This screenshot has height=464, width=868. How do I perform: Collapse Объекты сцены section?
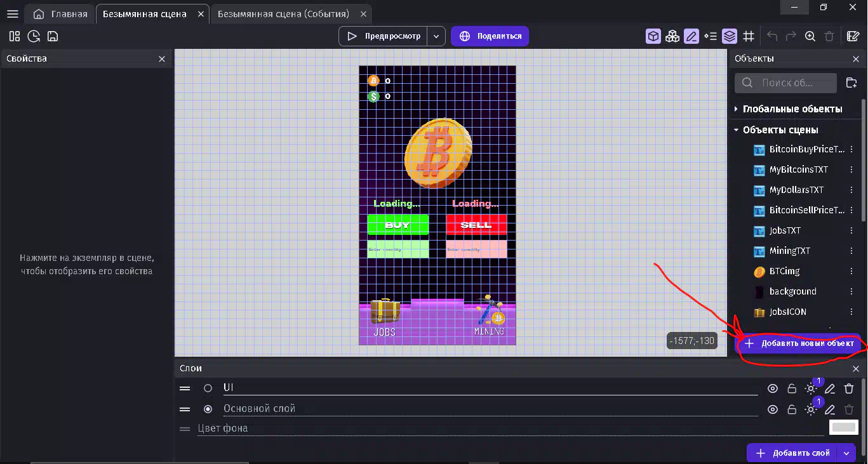pyautogui.click(x=736, y=129)
